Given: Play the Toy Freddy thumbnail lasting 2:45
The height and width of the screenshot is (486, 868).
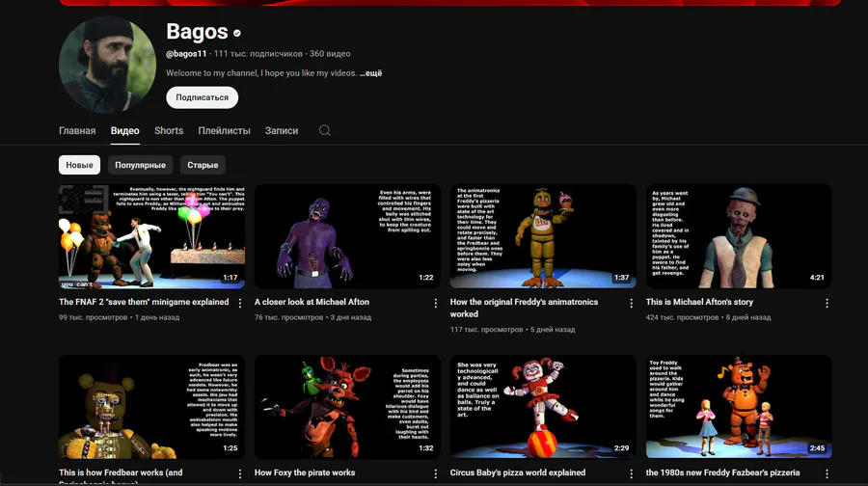Looking at the screenshot, I should point(739,407).
